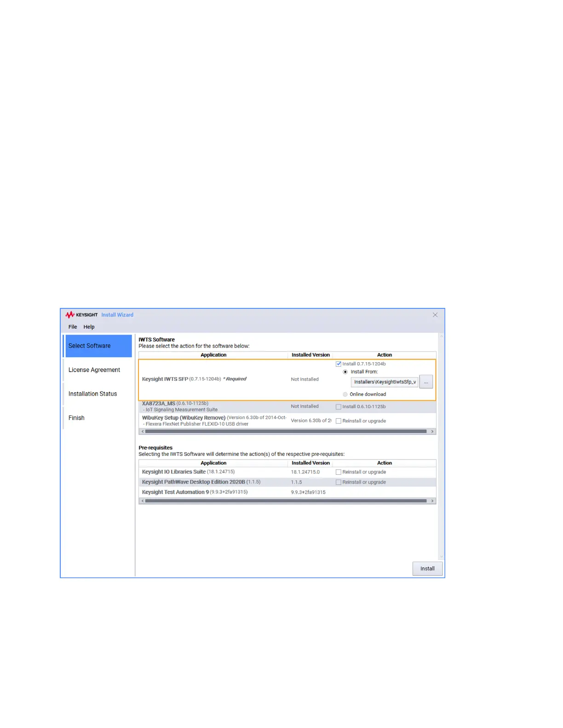The image size is (563, 728).
Task: Click the 9.9.3+2fa91315 installed version cell
Action: [308, 492]
